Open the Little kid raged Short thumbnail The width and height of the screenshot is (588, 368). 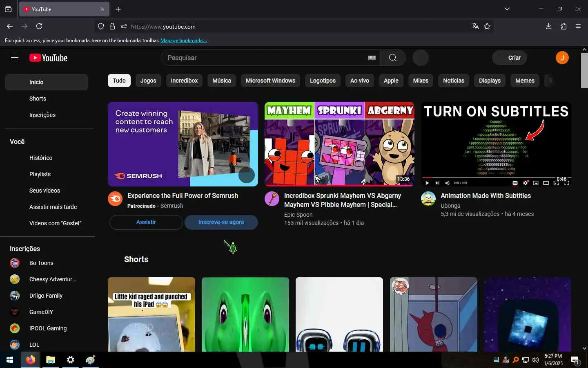pyautogui.click(x=151, y=314)
